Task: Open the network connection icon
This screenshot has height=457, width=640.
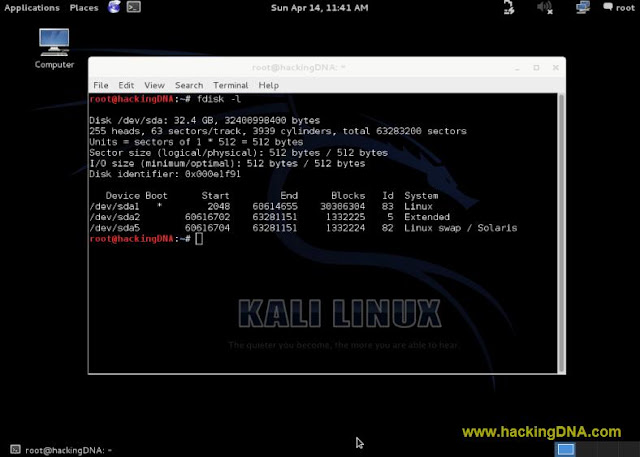Action: pos(582,7)
